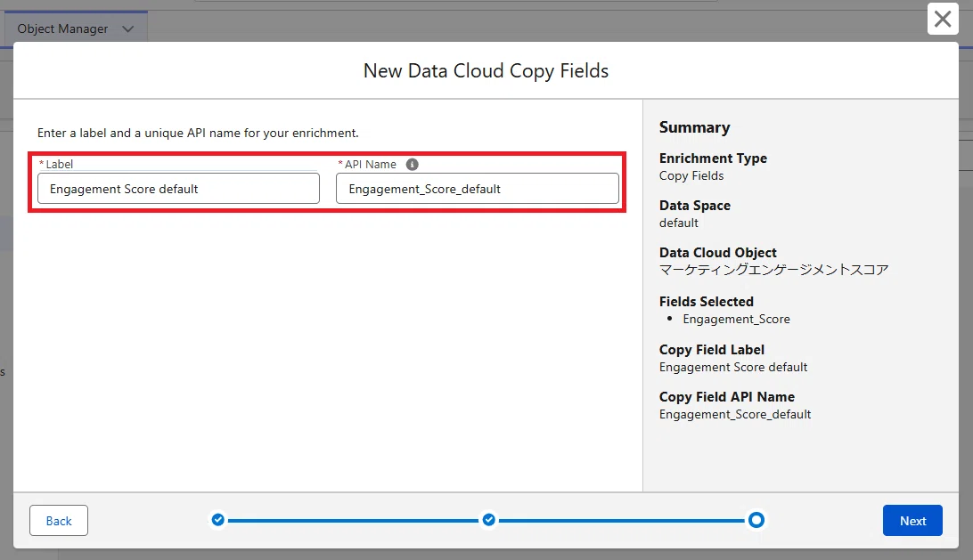Open the Object Manager tab dropdown chevron

point(127,29)
